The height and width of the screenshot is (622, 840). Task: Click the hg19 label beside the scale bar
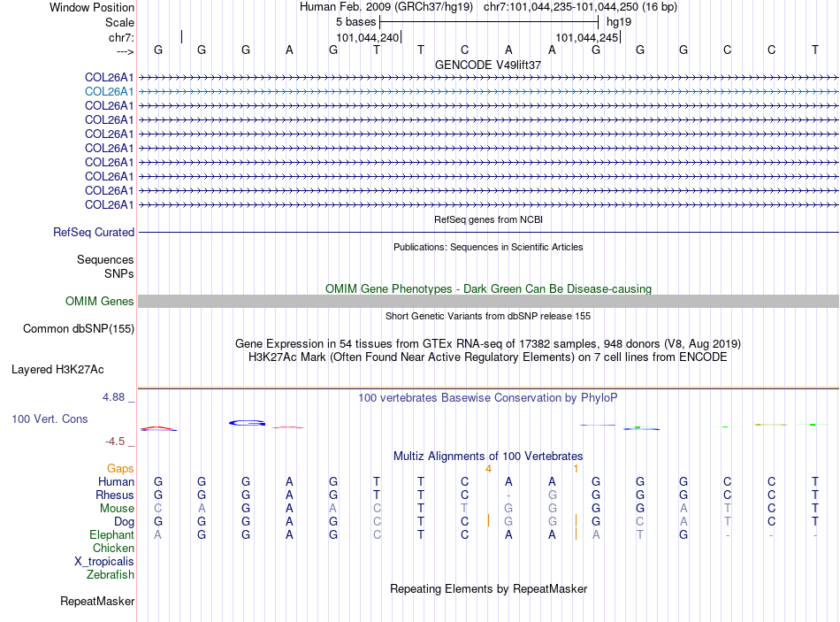[619, 22]
